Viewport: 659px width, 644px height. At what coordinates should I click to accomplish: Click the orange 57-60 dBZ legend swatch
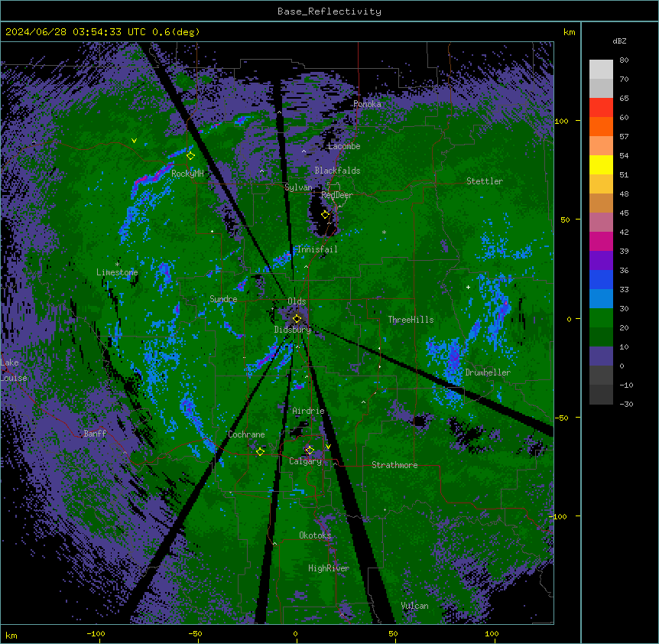point(601,126)
